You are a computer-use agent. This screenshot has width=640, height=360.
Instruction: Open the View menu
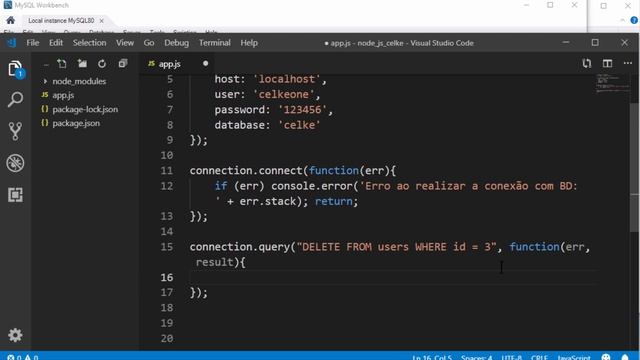pos(124,43)
